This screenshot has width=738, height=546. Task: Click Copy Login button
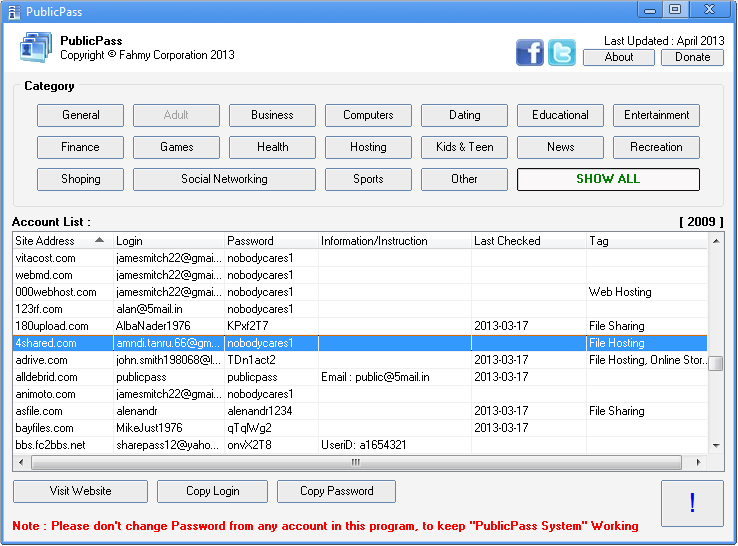[x=212, y=491]
